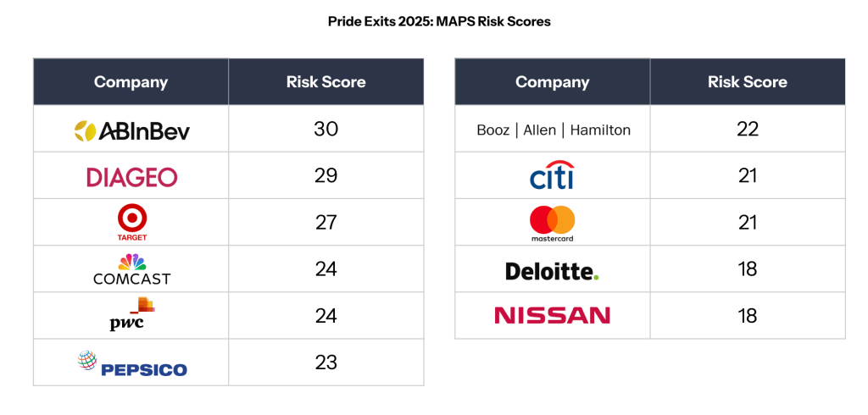Click the AB InBev logo
Image resolution: width=868 pixels, height=415 pixels.
pyautogui.click(x=131, y=130)
